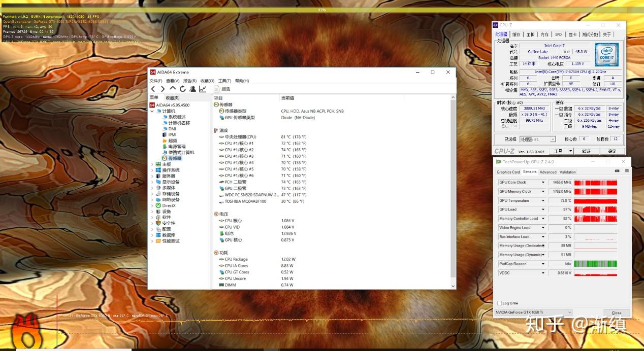The width and height of the screenshot is (644, 351).
Task: Click the 性能测试 benchmark icon in tree
Action: (158, 241)
